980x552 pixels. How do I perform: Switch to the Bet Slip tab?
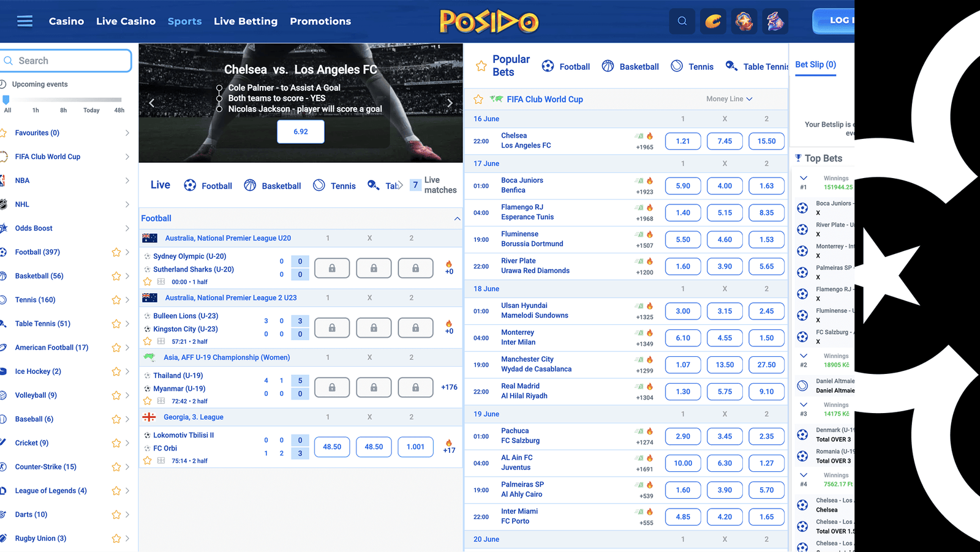coord(815,65)
